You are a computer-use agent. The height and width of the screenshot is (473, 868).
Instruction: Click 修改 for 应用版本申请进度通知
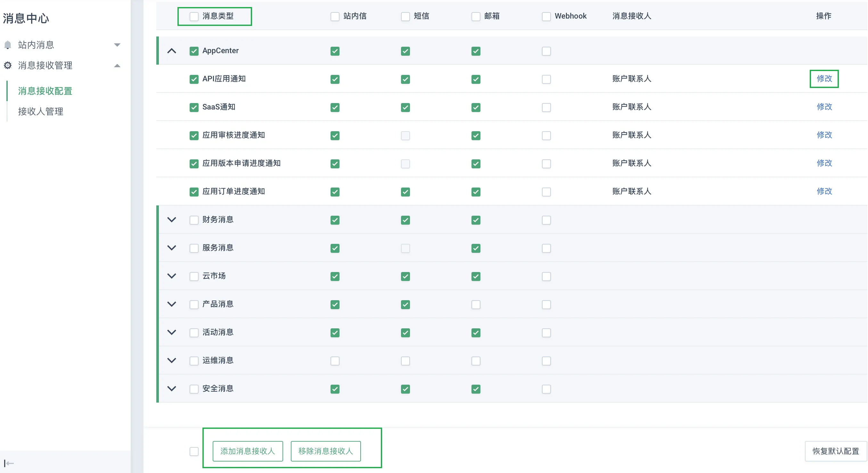(x=824, y=163)
